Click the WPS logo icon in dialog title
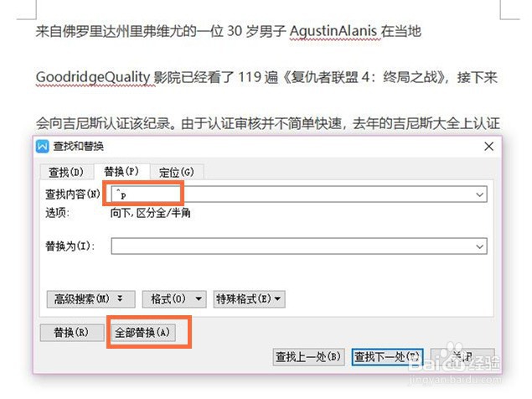The image size is (532, 399). click(x=43, y=147)
